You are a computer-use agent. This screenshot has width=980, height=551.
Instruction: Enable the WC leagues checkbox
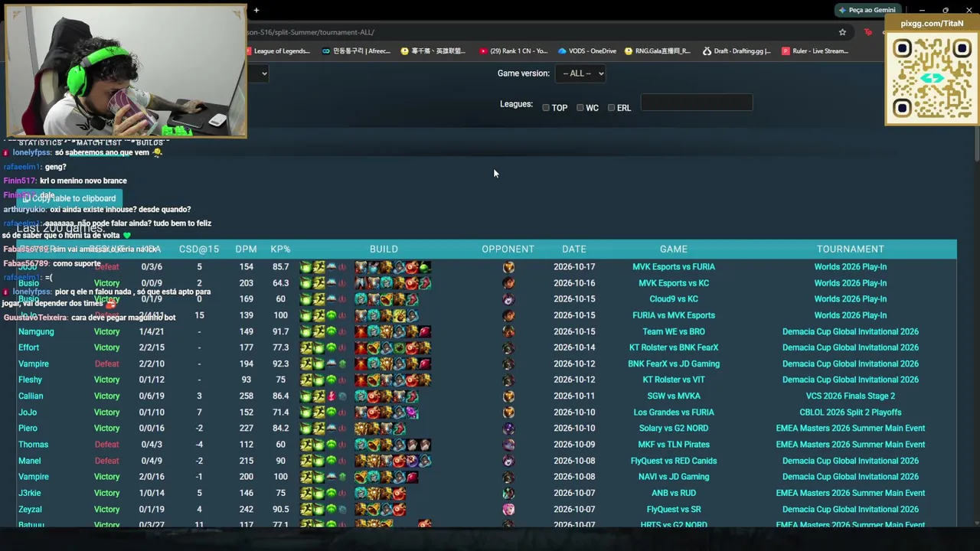point(580,108)
